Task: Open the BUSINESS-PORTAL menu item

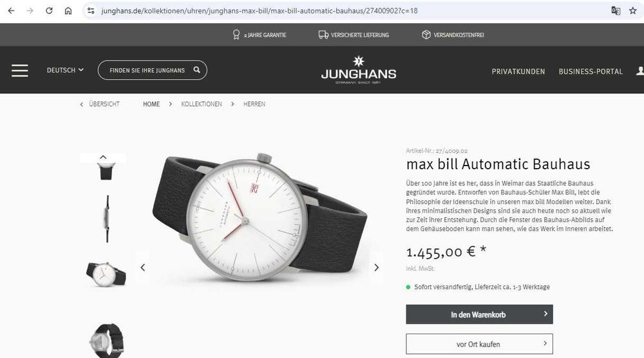Action: 591,71
